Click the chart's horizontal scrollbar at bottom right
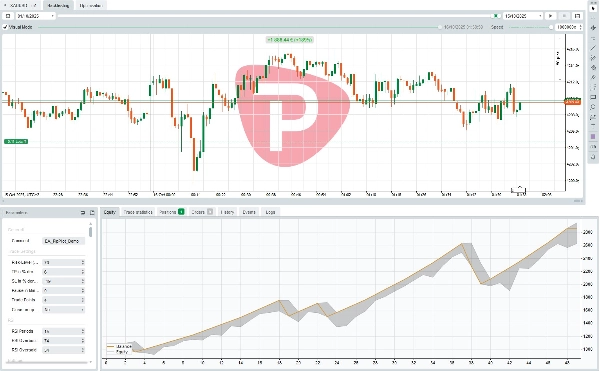600x371 pixels. click(578, 201)
